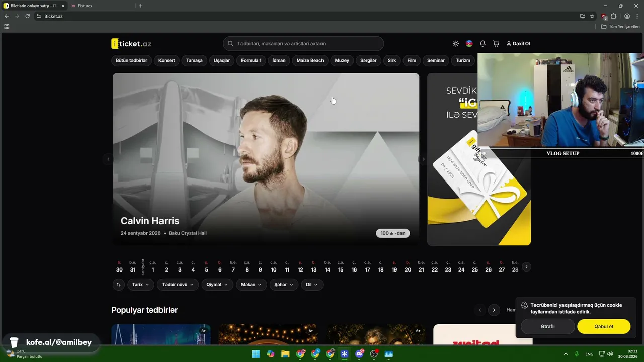The height and width of the screenshot is (362, 644).
Task: Open the Turizm category
Action: [x=463, y=60]
